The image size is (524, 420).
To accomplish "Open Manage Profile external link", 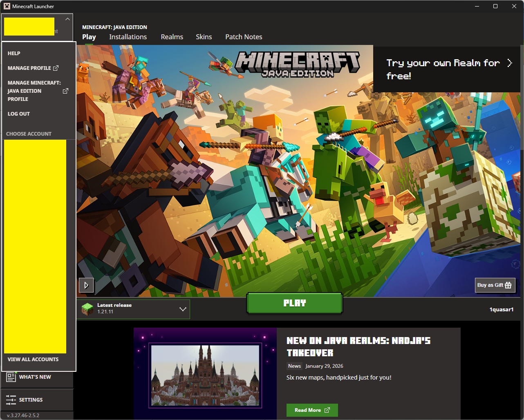I will (33, 68).
